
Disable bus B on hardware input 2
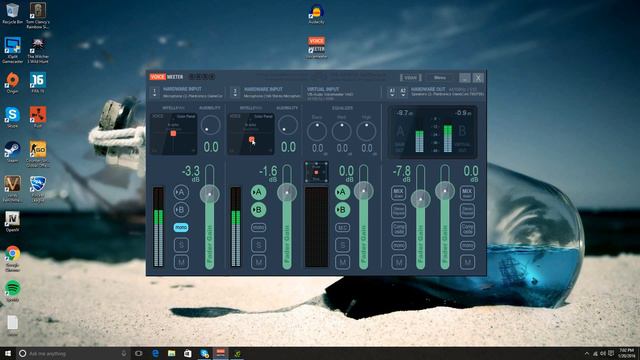click(258, 209)
